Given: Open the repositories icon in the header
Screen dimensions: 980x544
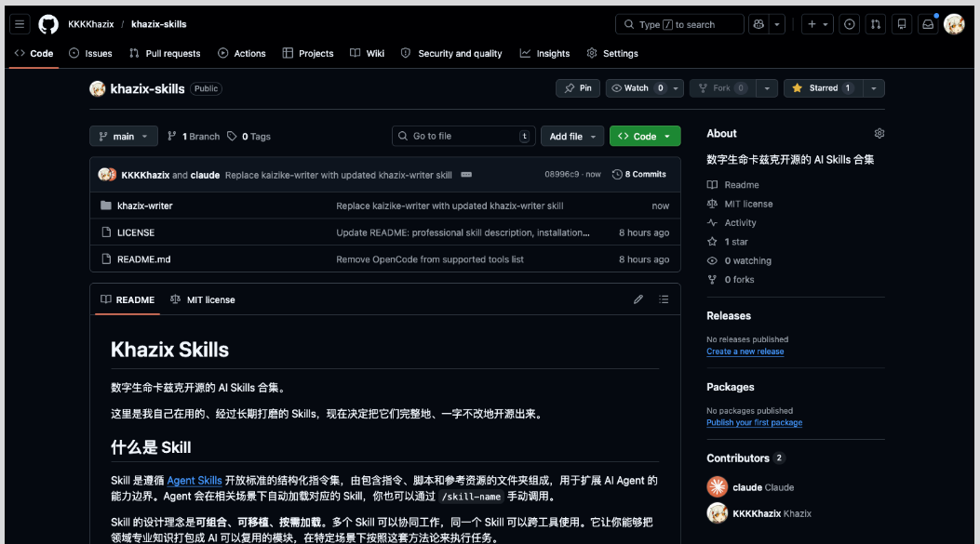Looking at the screenshot, I should 901,24.
